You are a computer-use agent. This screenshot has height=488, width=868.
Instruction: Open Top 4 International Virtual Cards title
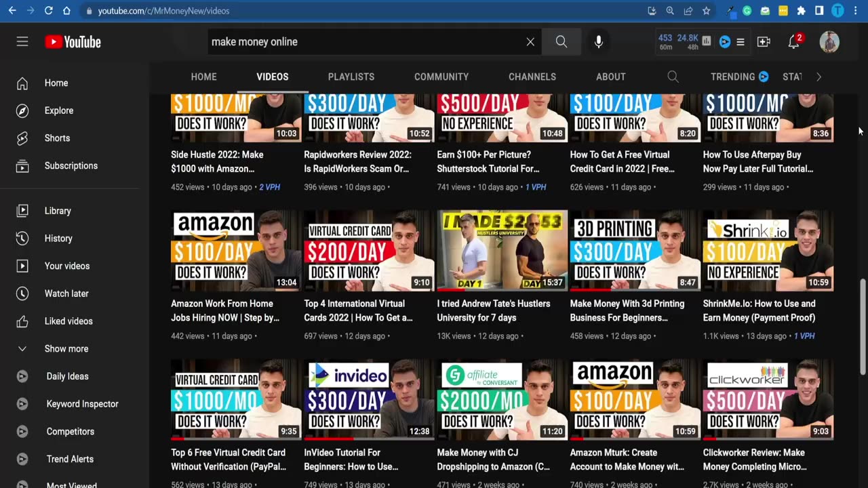[358, 310]
